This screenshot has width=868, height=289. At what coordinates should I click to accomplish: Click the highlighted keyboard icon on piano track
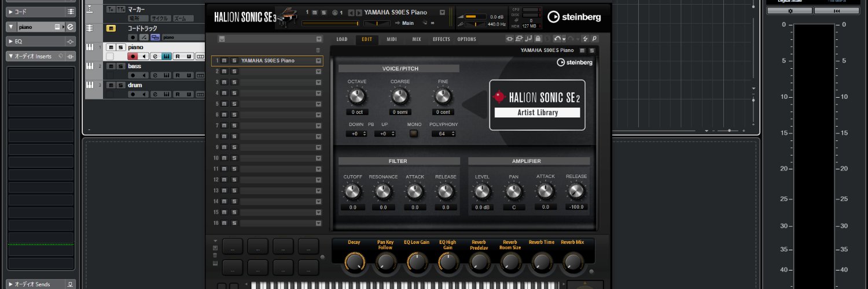pyautogui.click(x=167, y=57)
